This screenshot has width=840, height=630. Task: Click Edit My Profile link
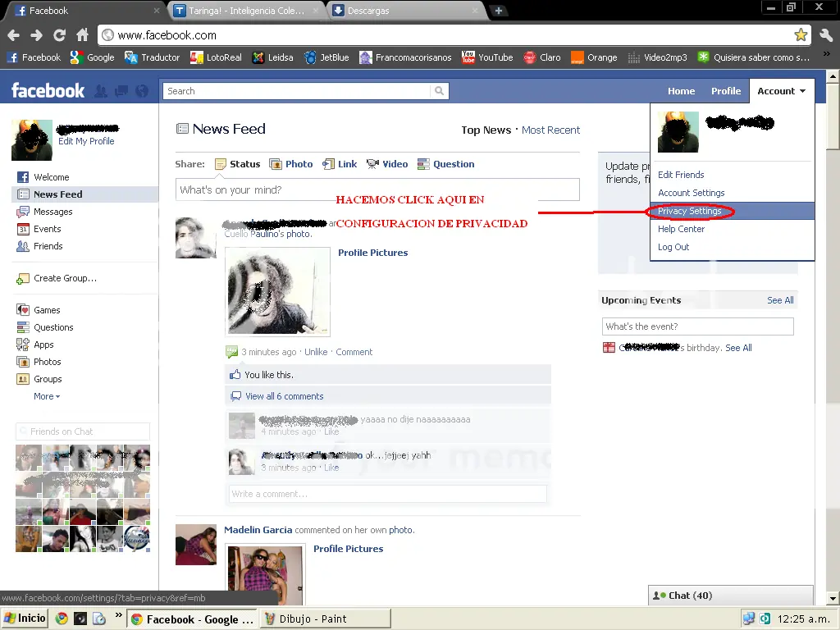tap(86, 141)
